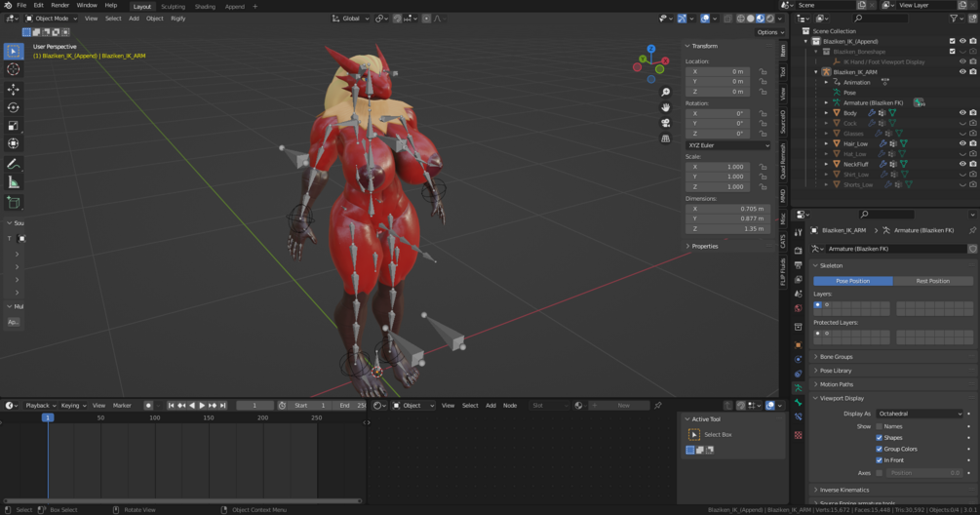Click the Location X value field
This screenshot has height=515, width=980.
point(718,72)
